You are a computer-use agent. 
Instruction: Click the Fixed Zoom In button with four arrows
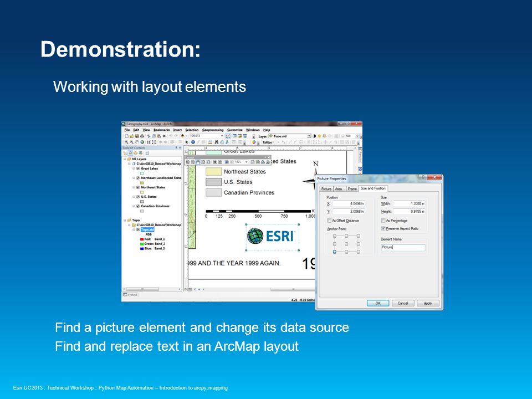pos(149,142)
